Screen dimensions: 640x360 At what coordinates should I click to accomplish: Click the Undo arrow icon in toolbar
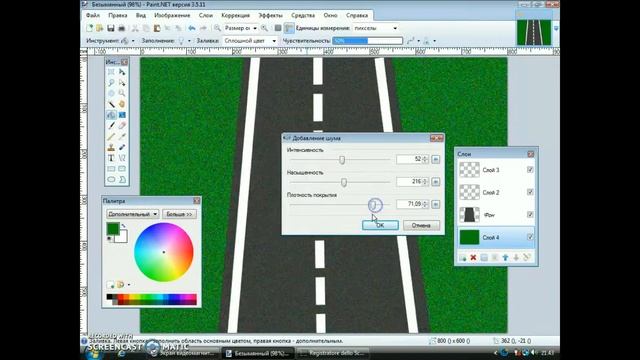click(192, 28)
